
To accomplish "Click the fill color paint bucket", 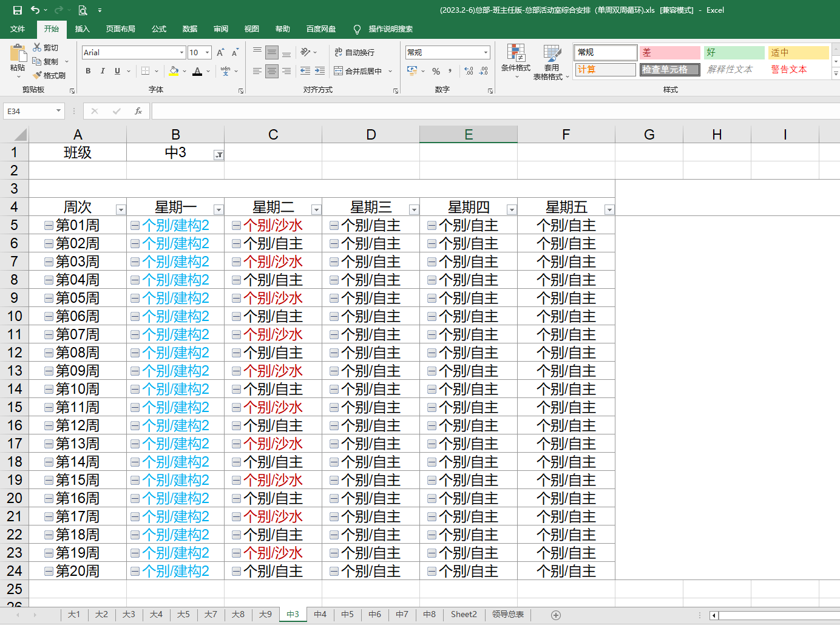I will point(174,71).
